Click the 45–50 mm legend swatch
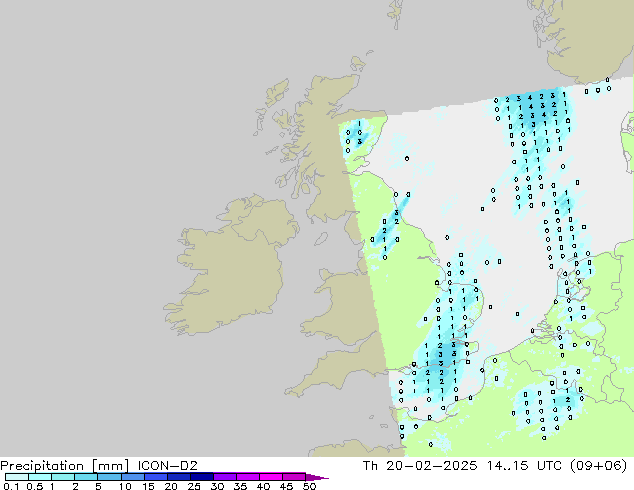 pyautogui.click(x=294, y=477)
